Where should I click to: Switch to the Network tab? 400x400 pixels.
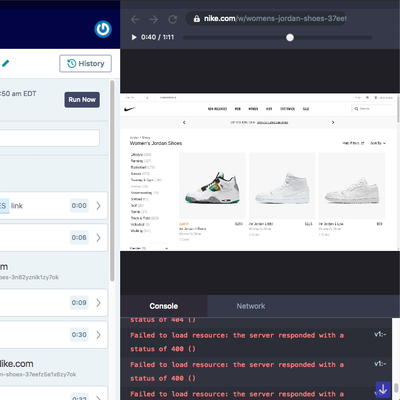(x=251, y=306)
